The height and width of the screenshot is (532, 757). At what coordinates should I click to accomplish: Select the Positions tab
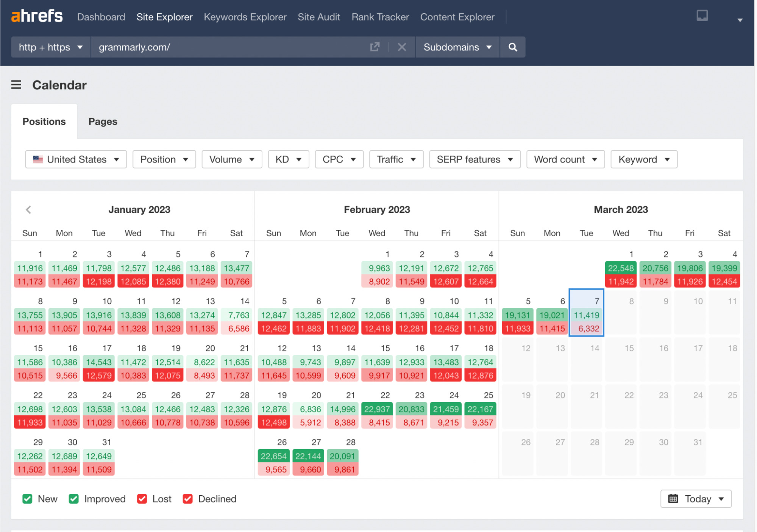(x=44, y=122)
